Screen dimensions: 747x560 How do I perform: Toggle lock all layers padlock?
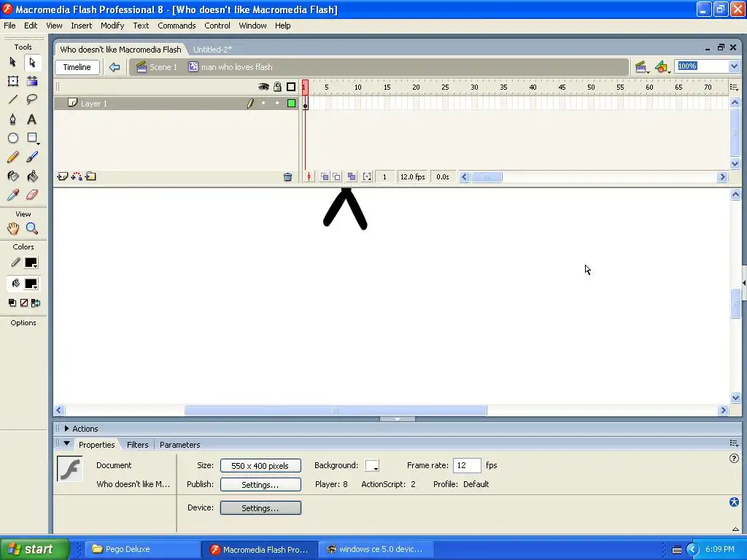[x=277, y=87]
